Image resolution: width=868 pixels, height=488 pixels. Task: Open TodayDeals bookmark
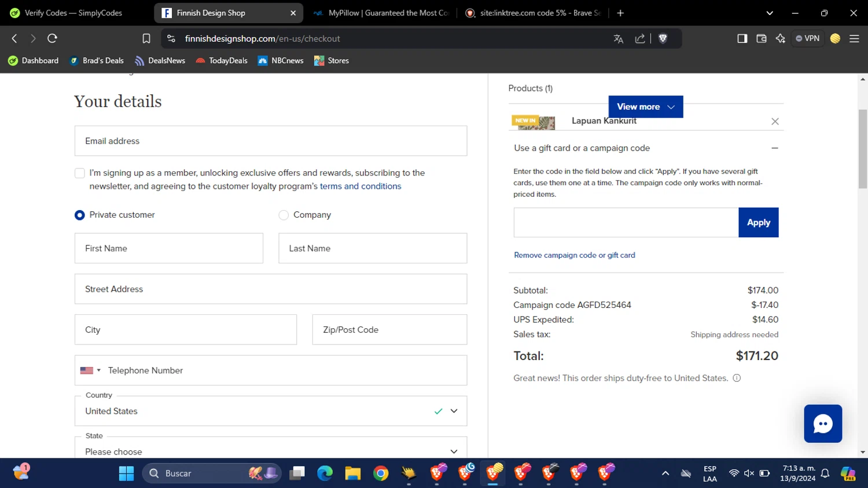pos(222,61)
